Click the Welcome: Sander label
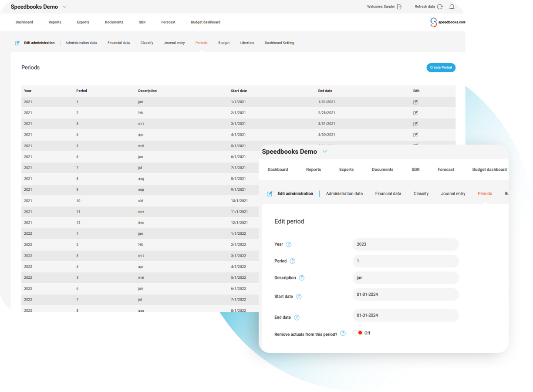The height and width of the screenshot is (392, 533). 381,7
